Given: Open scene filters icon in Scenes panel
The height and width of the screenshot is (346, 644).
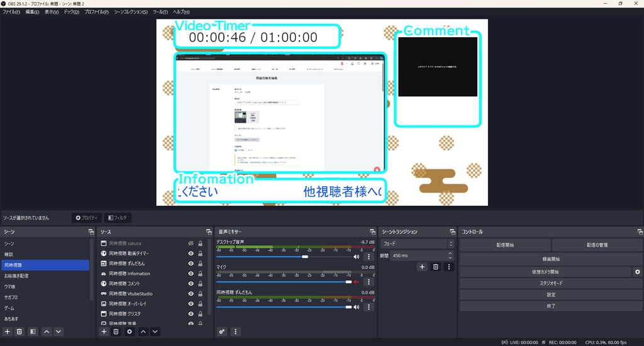Looking at the screenshot, I should pos(33,332).
